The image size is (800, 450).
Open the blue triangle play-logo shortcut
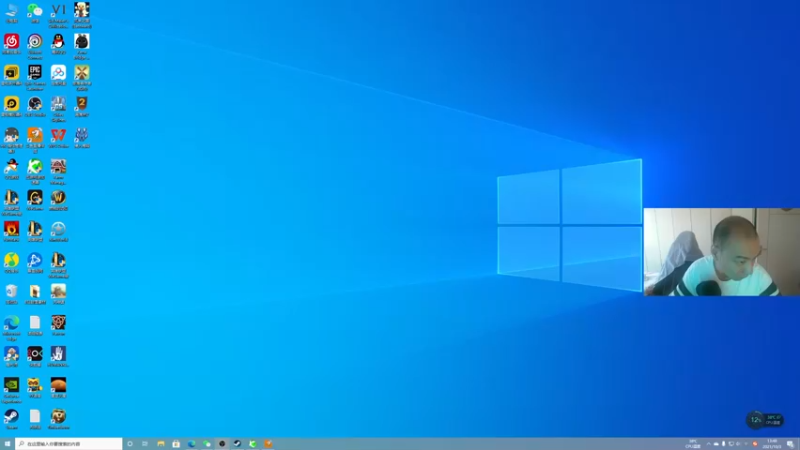pyautogui.click(x=35, y=263)
